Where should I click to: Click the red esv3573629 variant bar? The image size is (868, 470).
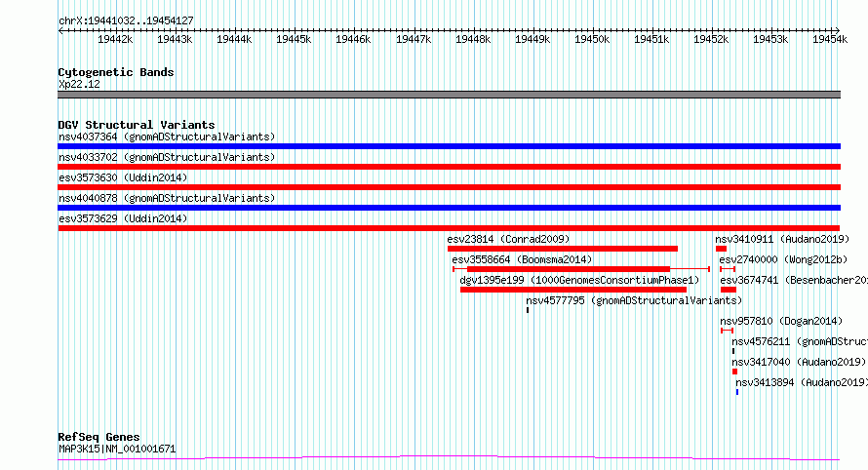click(x=449, y=228)
